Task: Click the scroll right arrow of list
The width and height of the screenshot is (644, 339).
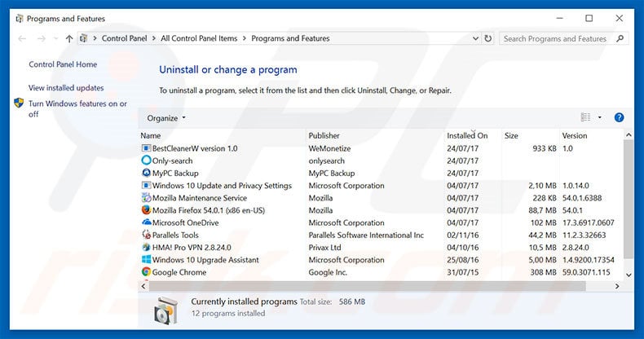Action: coord(617,286)
